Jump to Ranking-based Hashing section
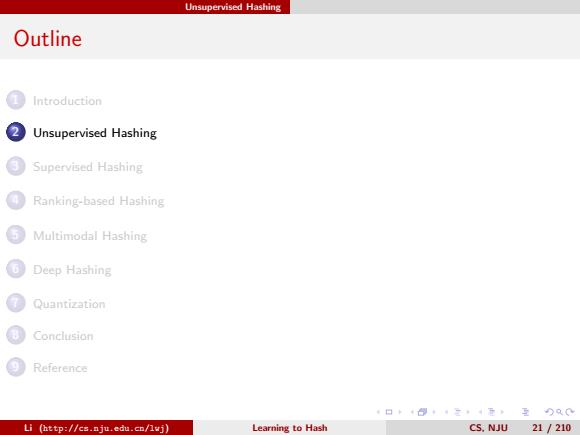Image resolution: width=580 pixels, height=435 pixels. (98, 201)
